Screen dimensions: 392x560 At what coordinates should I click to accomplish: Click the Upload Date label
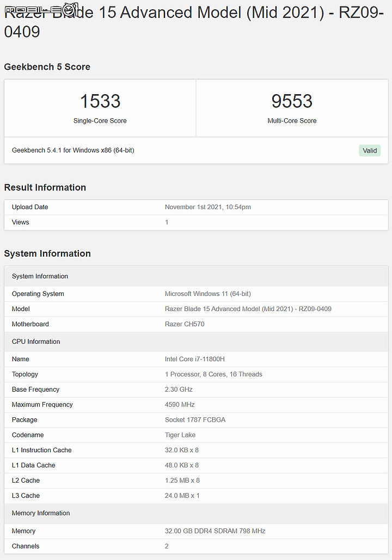(30, 207)
